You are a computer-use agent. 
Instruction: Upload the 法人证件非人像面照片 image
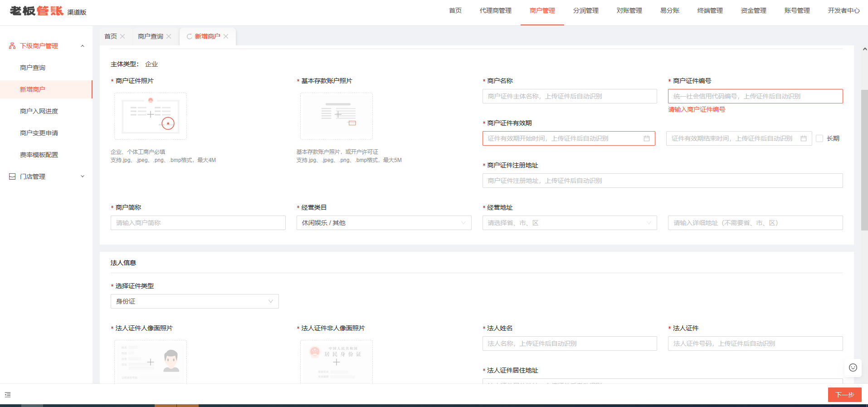coord(336,362)
